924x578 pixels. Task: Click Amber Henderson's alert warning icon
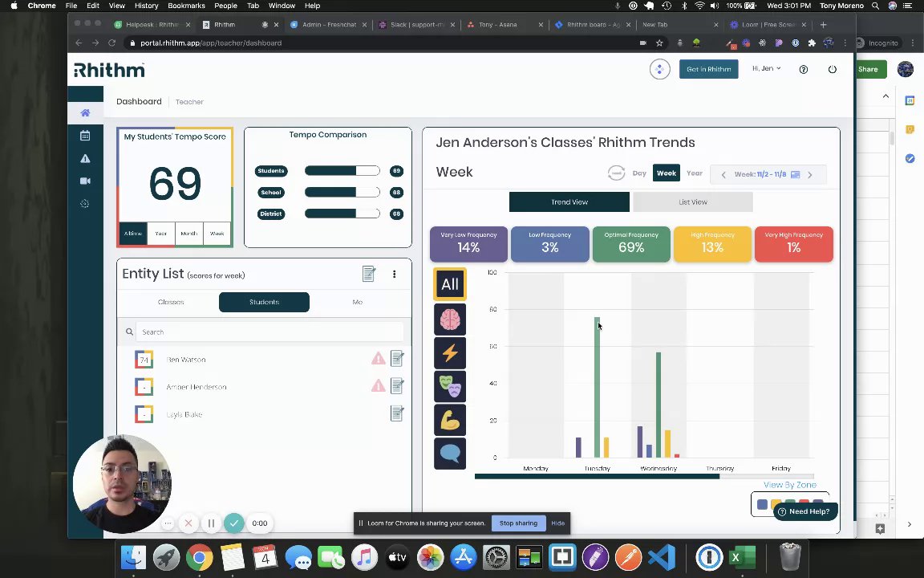379,385
